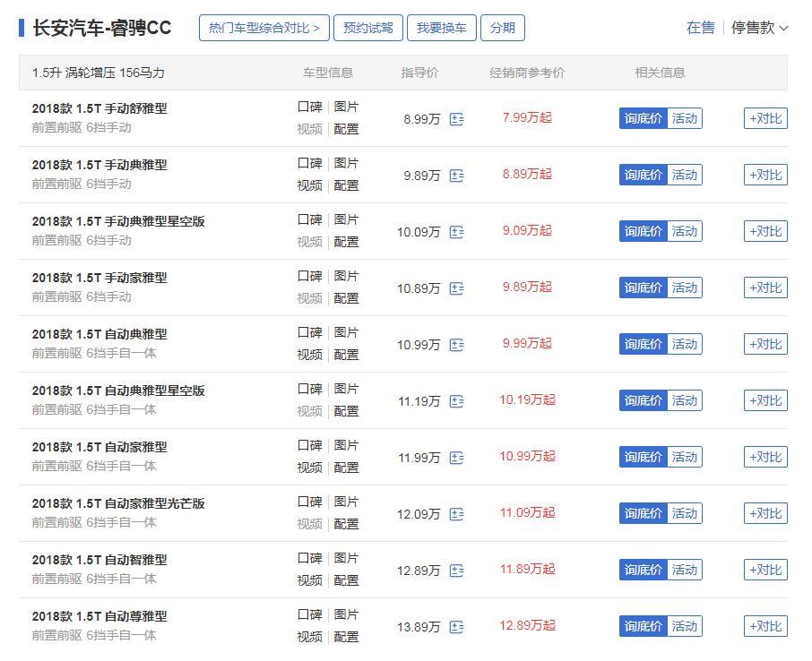Image resolution: width=812 pixels, height=661 pixels.
Task: Open 口碑 link for 手动豪雅型
Action: [x=310, y=277]
